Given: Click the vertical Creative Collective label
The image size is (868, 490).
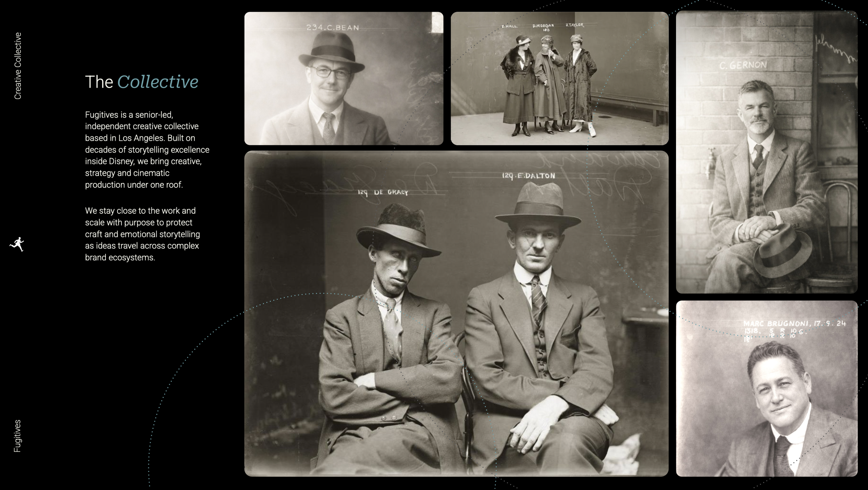Looking at the screenshot, I should (x=18, y=66).
